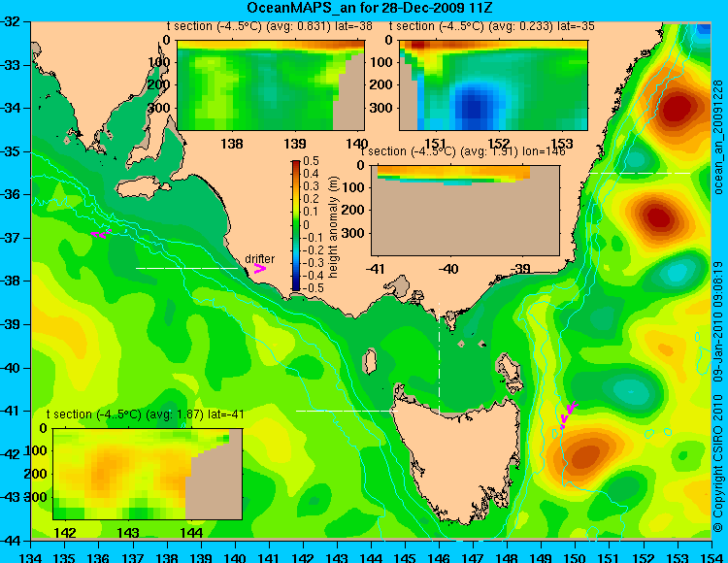Click King Island in Bass Strait
This screenshot has width=728, height=563.
tap(369, 362)
